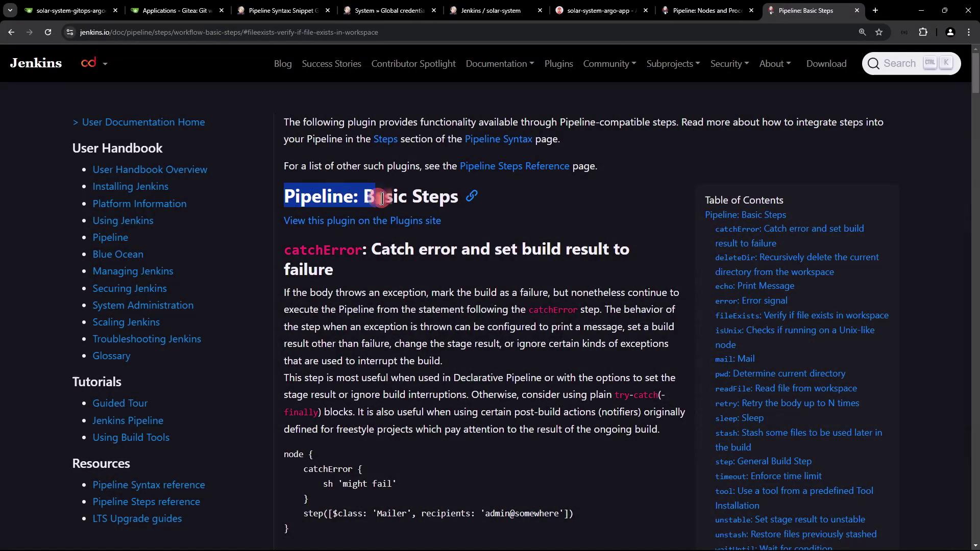Screen dimensions: 980x551
Task: Go back to previous page in browser
Action: coord(11,32)
